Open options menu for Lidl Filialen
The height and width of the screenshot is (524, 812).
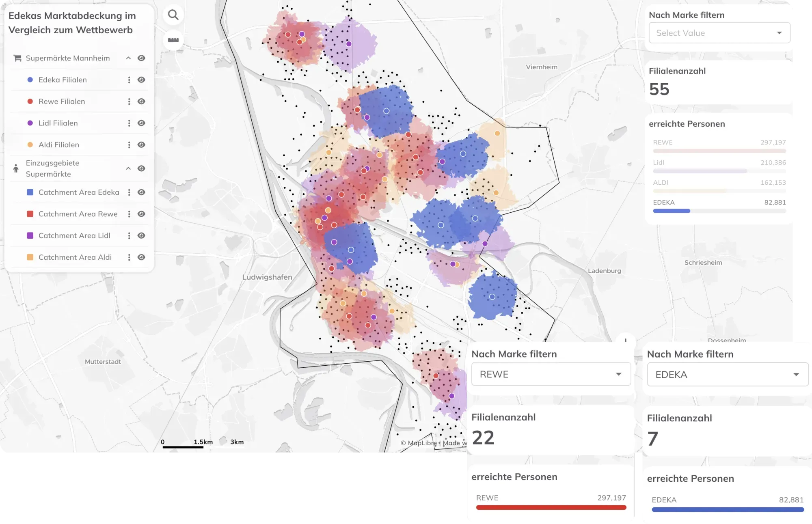(x=129, y=123)
